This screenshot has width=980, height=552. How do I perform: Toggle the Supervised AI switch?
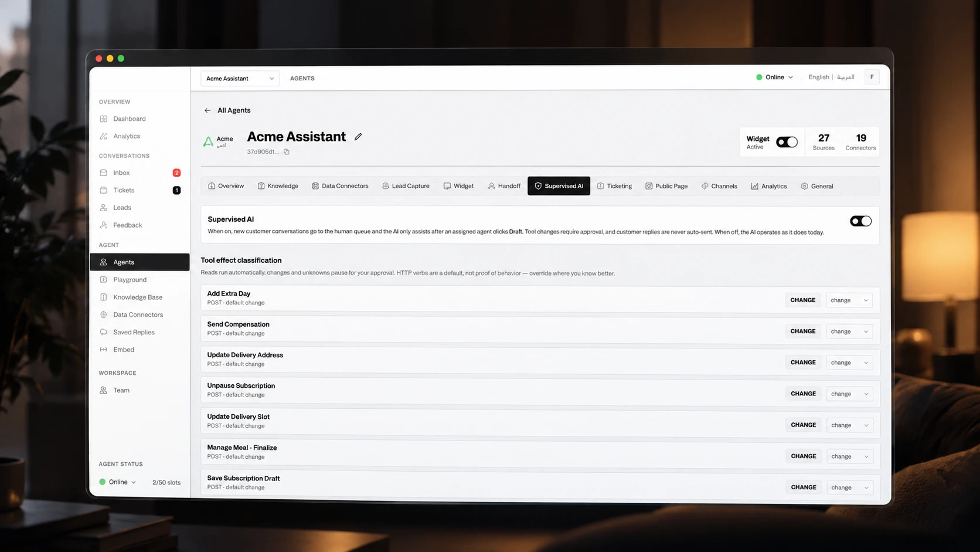(860, 221)
